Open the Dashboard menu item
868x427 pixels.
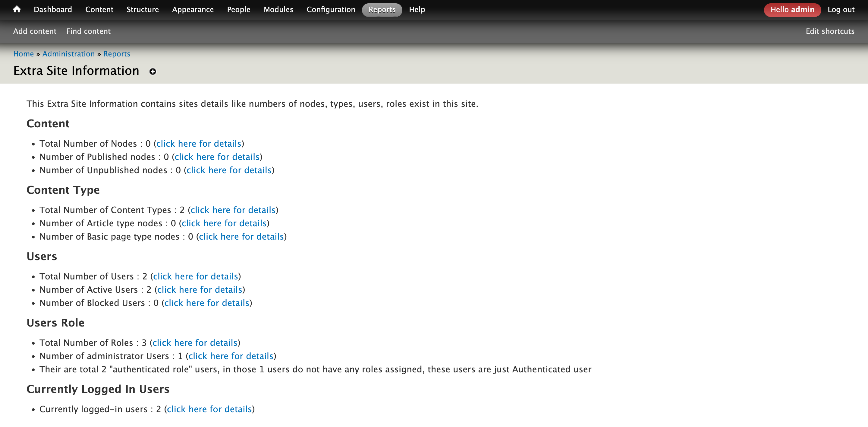52,9
